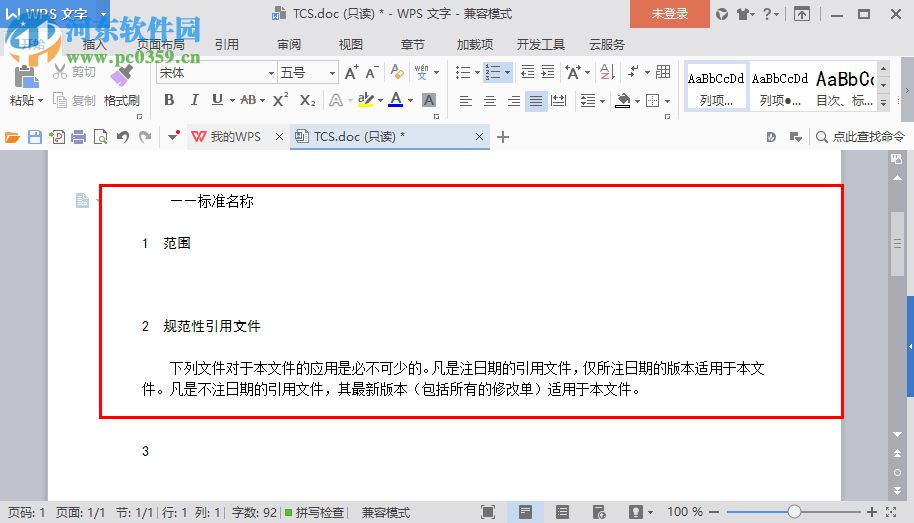Open highlight color dropdown arrow
The width and height of the screenshot is (914, 523).
(x=380, y=101)
